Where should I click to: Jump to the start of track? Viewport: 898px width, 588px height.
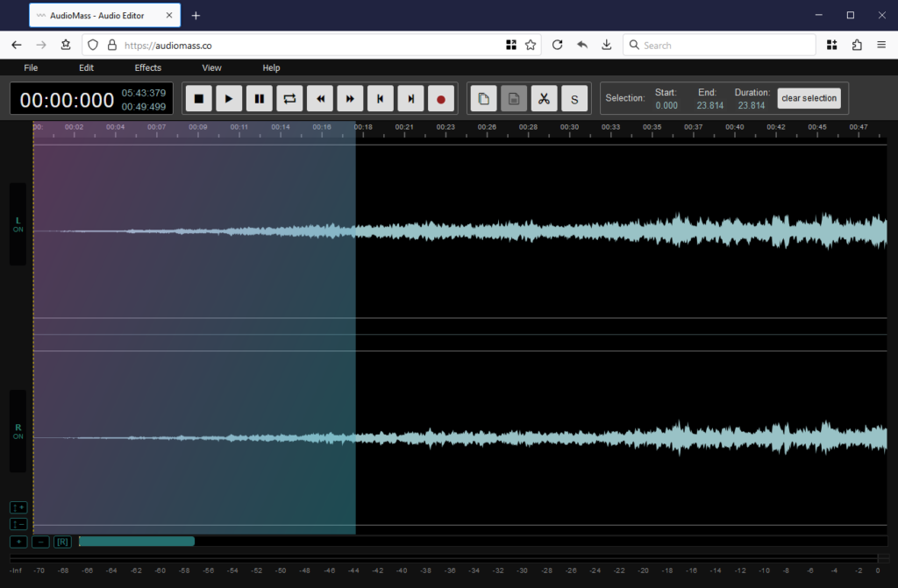pos(381,98)
